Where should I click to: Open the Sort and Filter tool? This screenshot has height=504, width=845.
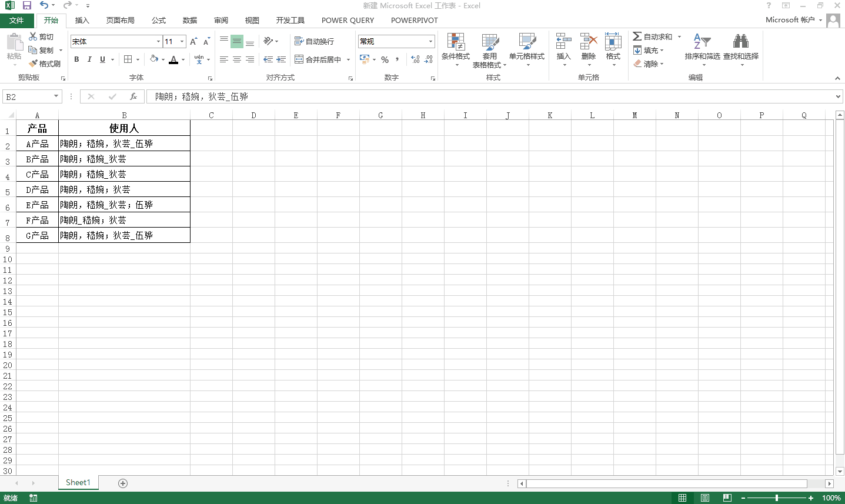pos(702,42)
